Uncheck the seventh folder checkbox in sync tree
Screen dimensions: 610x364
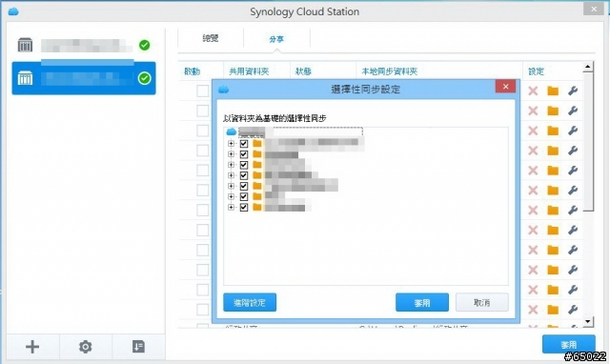(244, 208)
